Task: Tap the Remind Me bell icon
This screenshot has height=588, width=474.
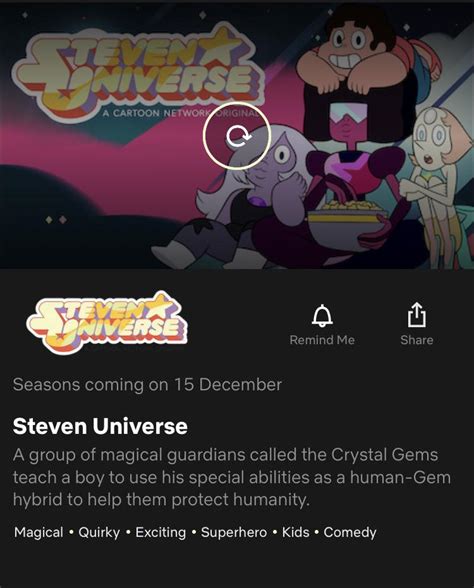Action: (x=322, y=316)
